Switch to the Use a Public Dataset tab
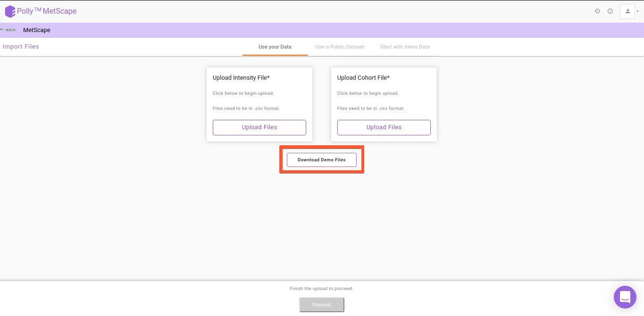This screenshot has width=644, height=316. 340,47
